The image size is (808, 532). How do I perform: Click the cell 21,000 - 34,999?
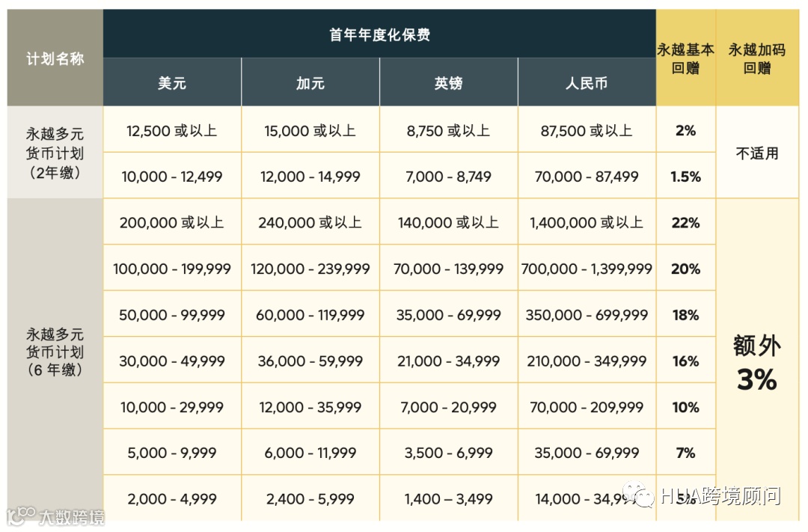(448, 360)
